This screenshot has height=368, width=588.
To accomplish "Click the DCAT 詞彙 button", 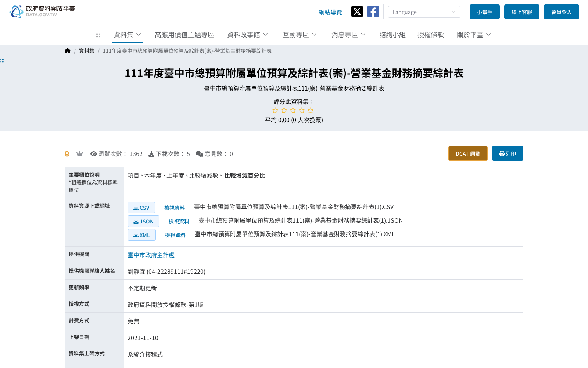I will [468, 153].
